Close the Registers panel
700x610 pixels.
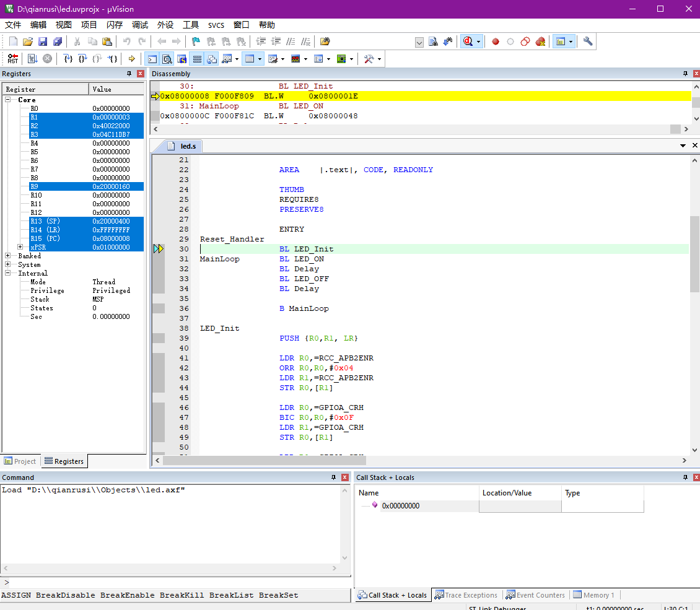tap(141, 74)
